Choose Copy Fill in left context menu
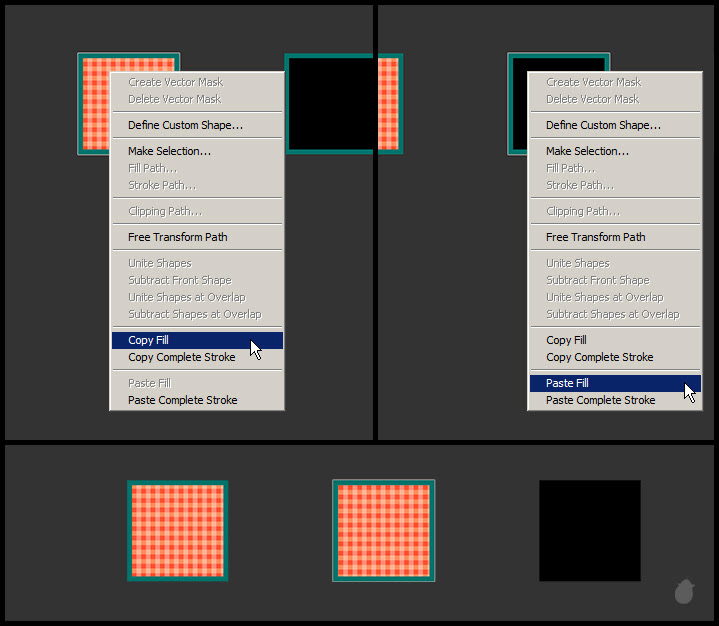Image resolution: width=719 pixels, height=626 pixels. pyautogui.click(x=197, y=340)
